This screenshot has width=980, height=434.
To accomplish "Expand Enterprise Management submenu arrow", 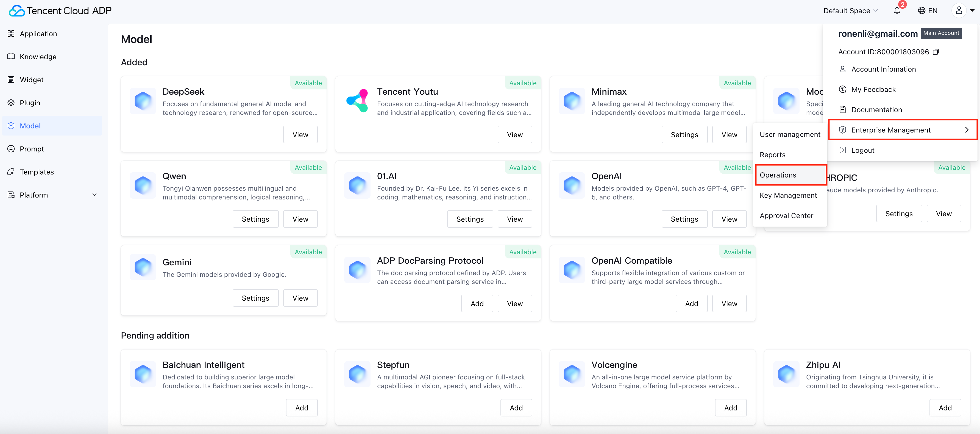I will pyautogui.click(x=966, y=130).
